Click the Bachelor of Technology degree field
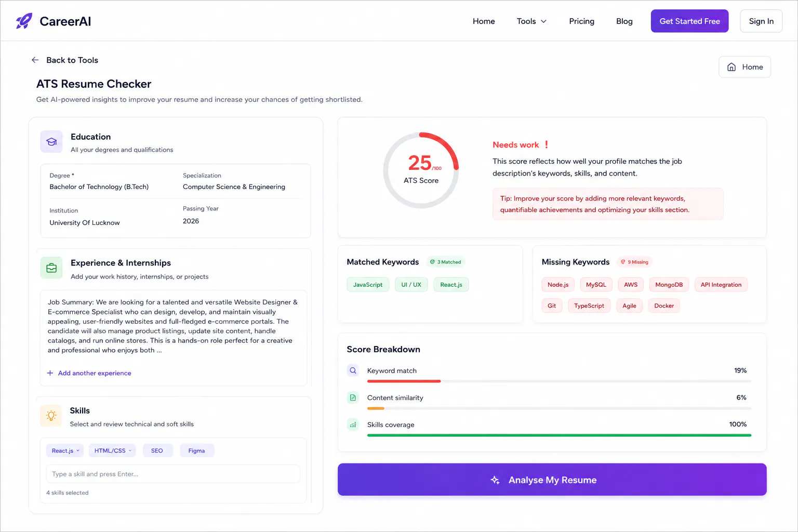 tap(99, 187)
